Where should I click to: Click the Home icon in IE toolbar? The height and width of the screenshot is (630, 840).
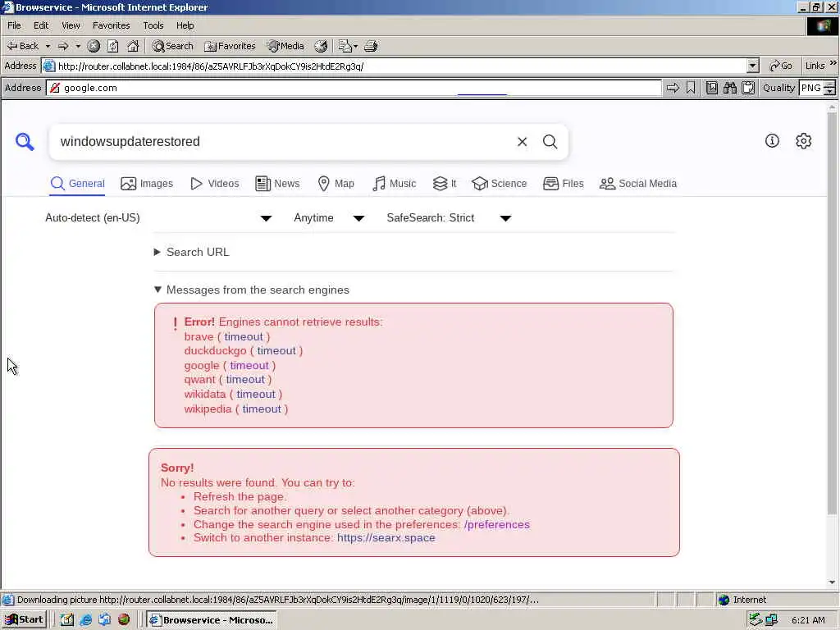pos(133,46)
